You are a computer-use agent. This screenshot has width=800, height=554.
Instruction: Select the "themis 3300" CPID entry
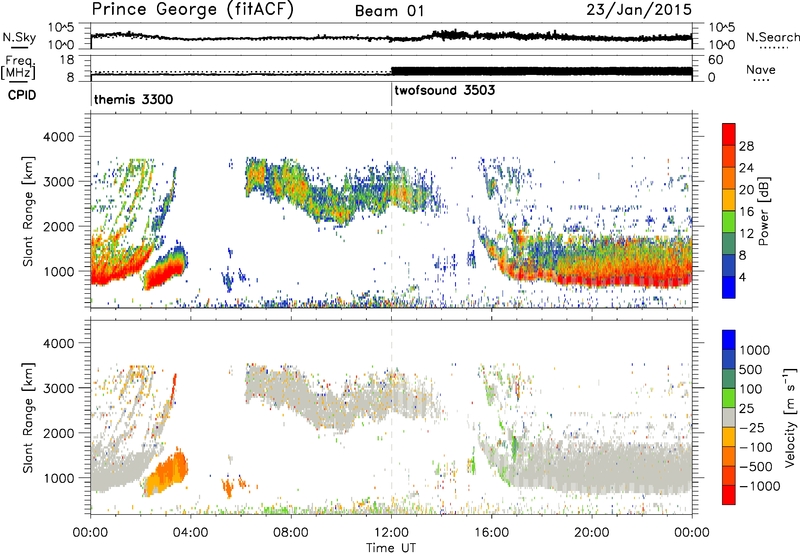pos(134,99)
